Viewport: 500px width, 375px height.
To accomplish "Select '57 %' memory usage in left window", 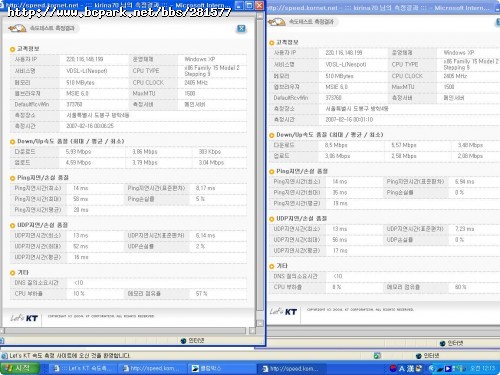I will [201, 294].
